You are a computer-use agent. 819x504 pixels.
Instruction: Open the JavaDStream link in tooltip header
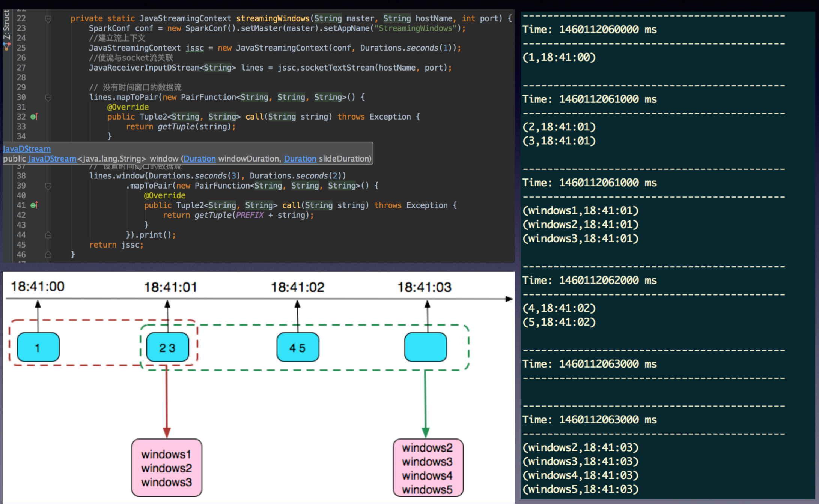pos(27,149)
